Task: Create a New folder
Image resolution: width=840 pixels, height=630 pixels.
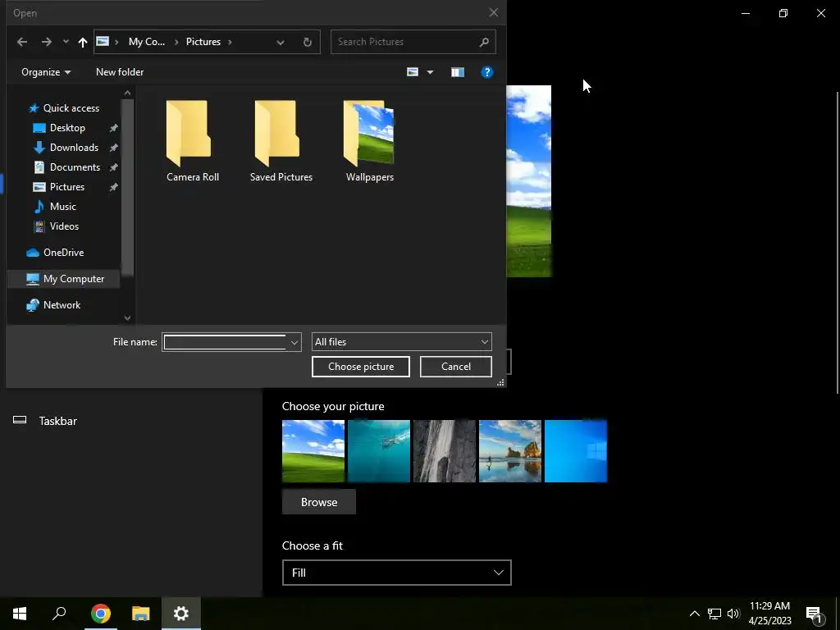Action: tap(120, 72)
